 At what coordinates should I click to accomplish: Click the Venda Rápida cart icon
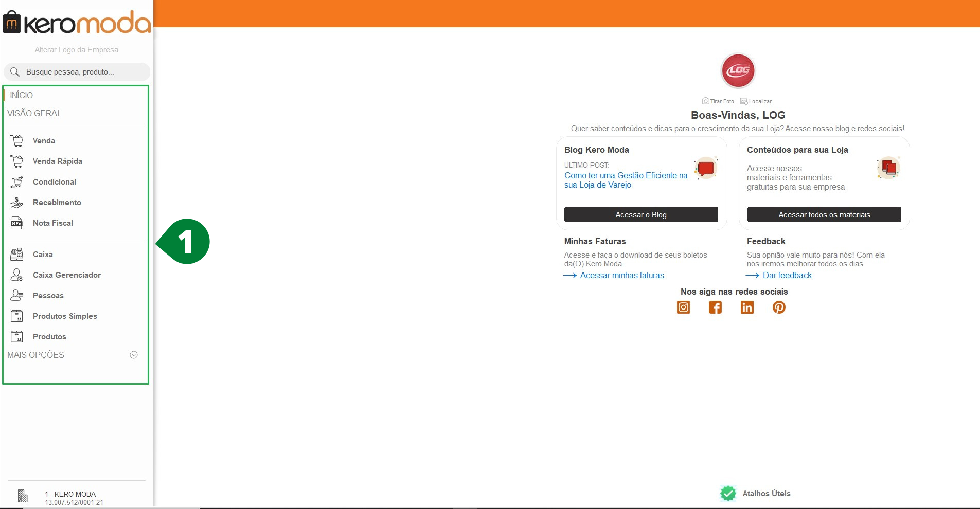pos(17,161)
